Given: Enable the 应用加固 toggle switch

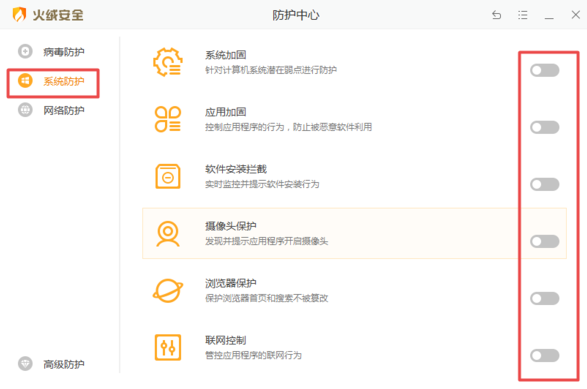Looking at the screenshot, I should pos(545,127).
